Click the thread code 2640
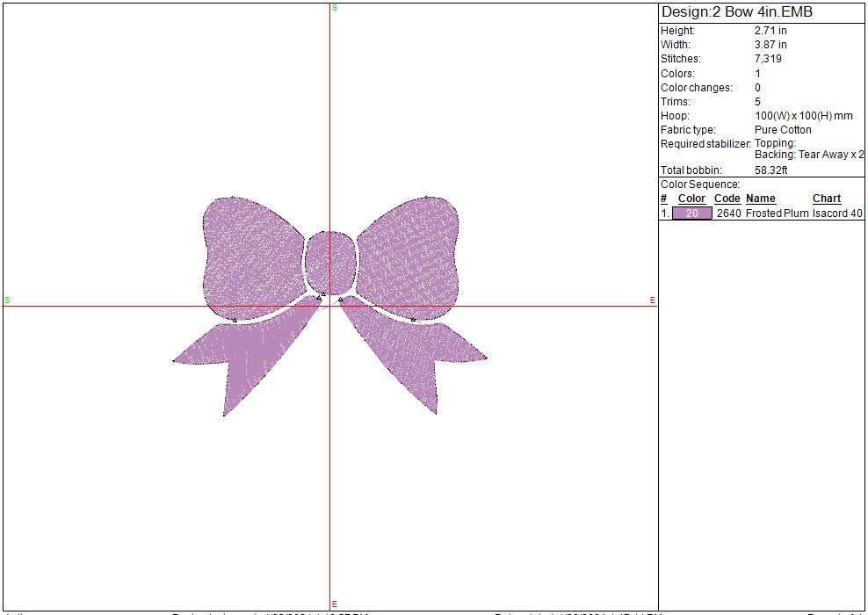 pyautogui.click(x=728, y=213)
